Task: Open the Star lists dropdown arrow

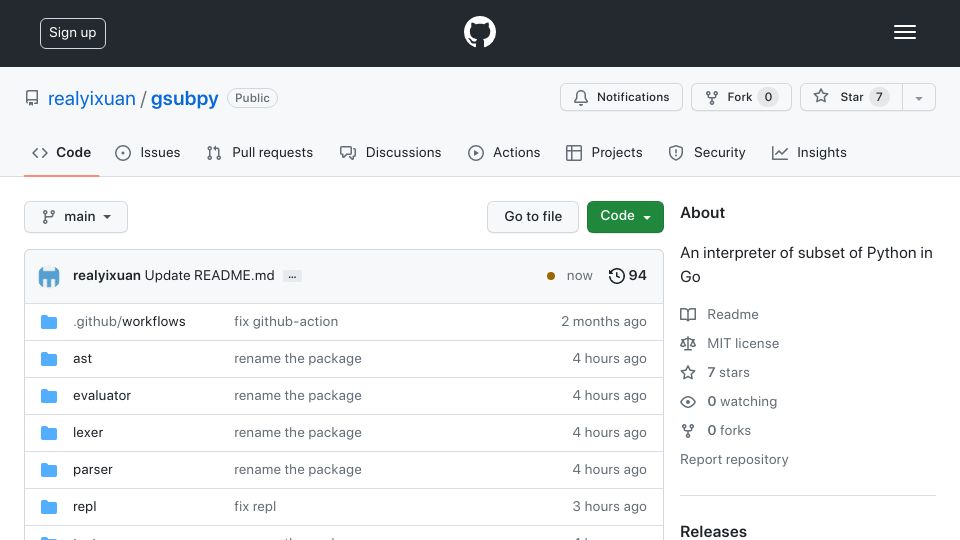Action: (x=918, y=97)
